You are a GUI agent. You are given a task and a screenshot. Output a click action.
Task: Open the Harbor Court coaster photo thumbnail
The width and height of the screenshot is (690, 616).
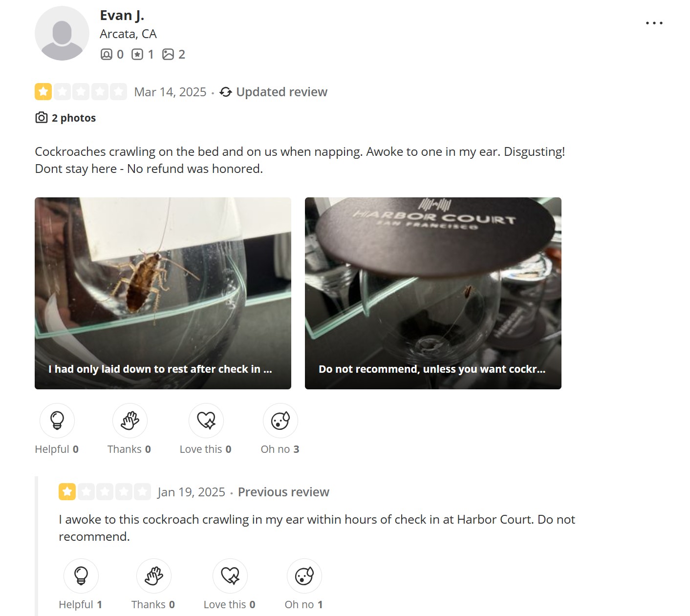tap(433, 293)
